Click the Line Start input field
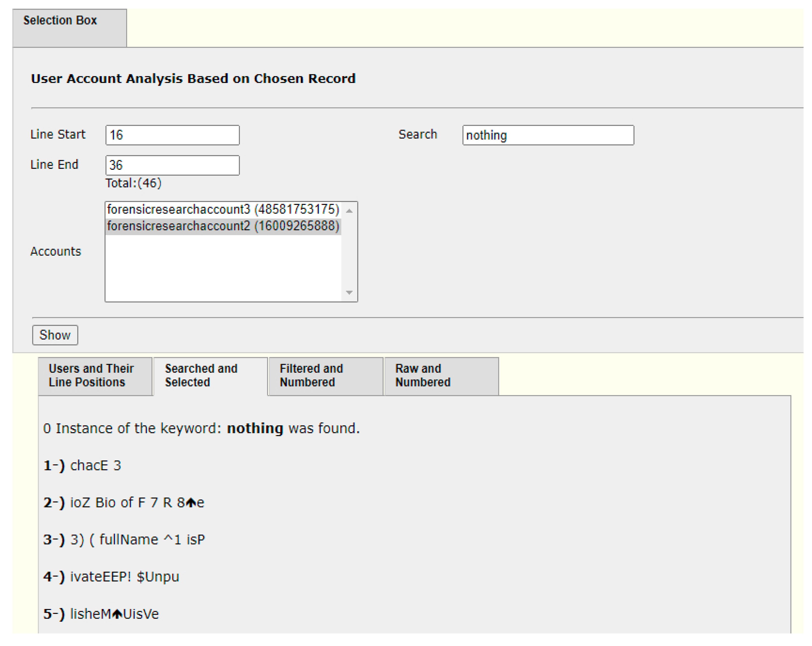Viewport: 812px width, 646px height. coord(172,135)
